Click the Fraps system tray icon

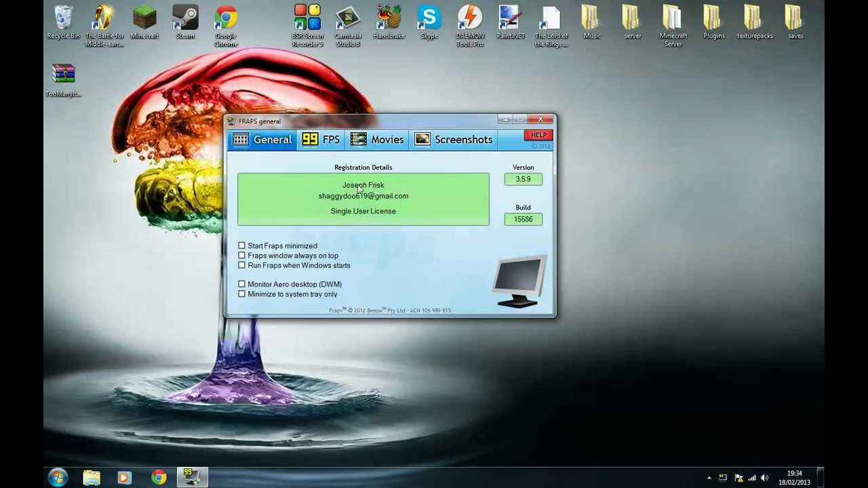(723, 478)
